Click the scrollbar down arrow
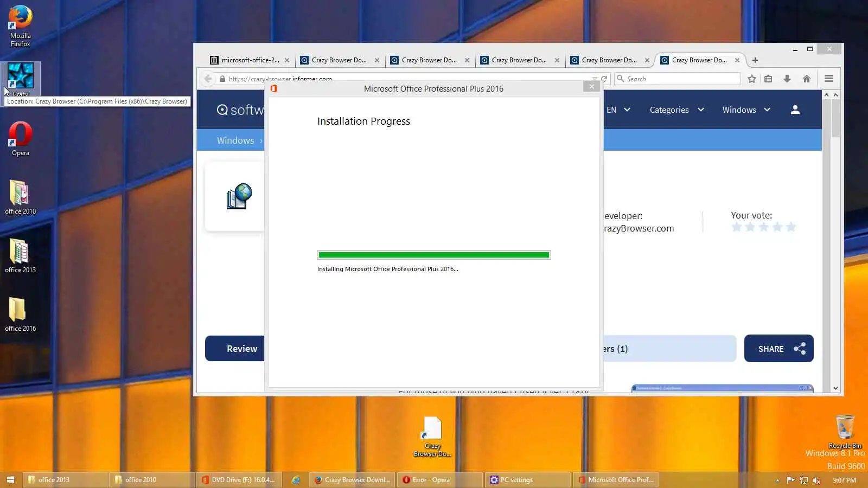The image size is (868, 488). (835, 388)
